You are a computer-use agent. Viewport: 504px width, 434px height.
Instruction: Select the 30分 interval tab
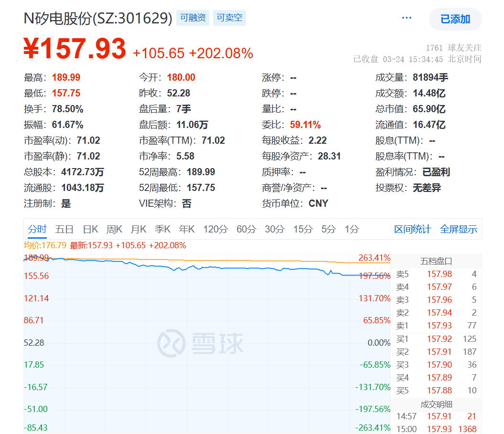point(275,229)
